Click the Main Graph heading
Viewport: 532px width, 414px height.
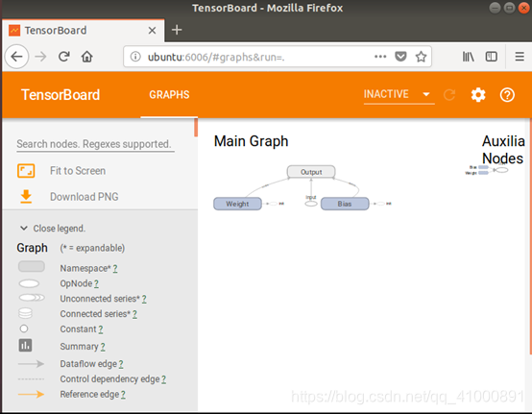pyautogui.click(x=251, y=141)
